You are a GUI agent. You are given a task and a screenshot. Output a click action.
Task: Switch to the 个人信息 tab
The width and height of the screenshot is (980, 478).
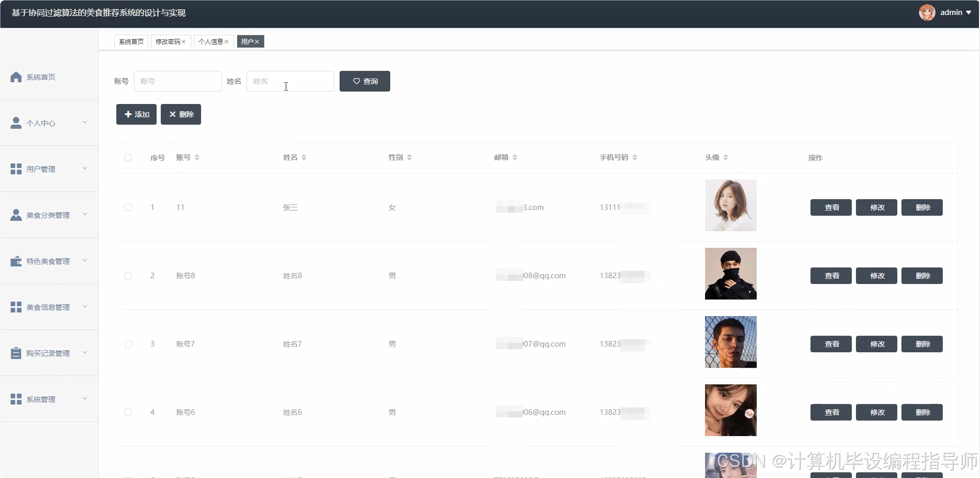211,41
